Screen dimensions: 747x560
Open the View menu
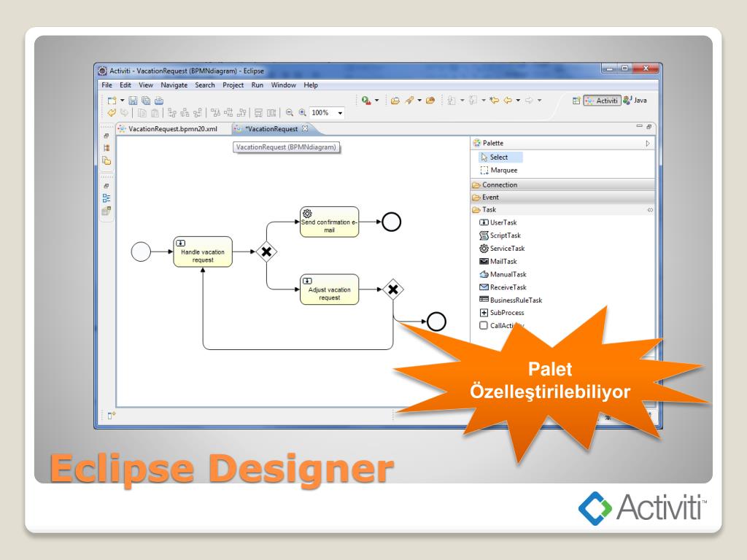pyautogui.click(x=146, y=85)
